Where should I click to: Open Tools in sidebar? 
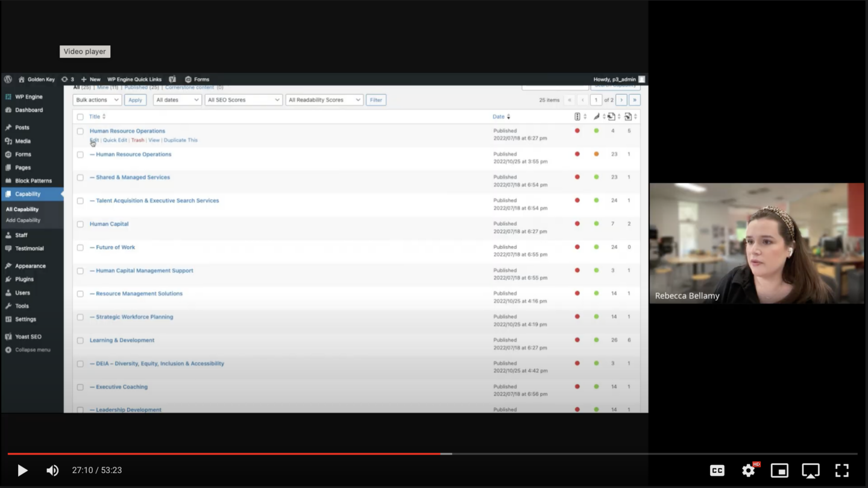[x=22, y=306]
